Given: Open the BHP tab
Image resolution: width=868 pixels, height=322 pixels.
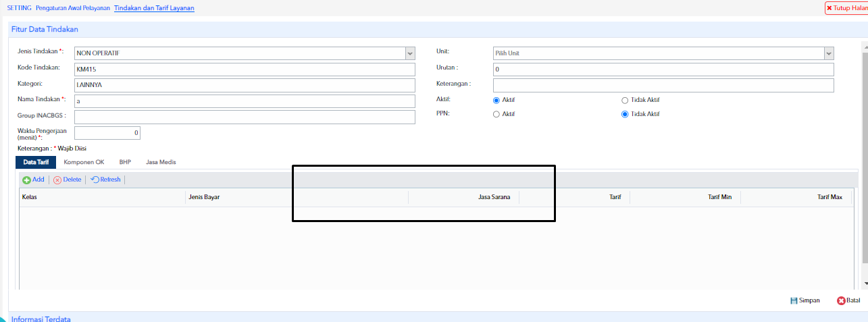Looking at the screenshot, I should click(125, 163).
